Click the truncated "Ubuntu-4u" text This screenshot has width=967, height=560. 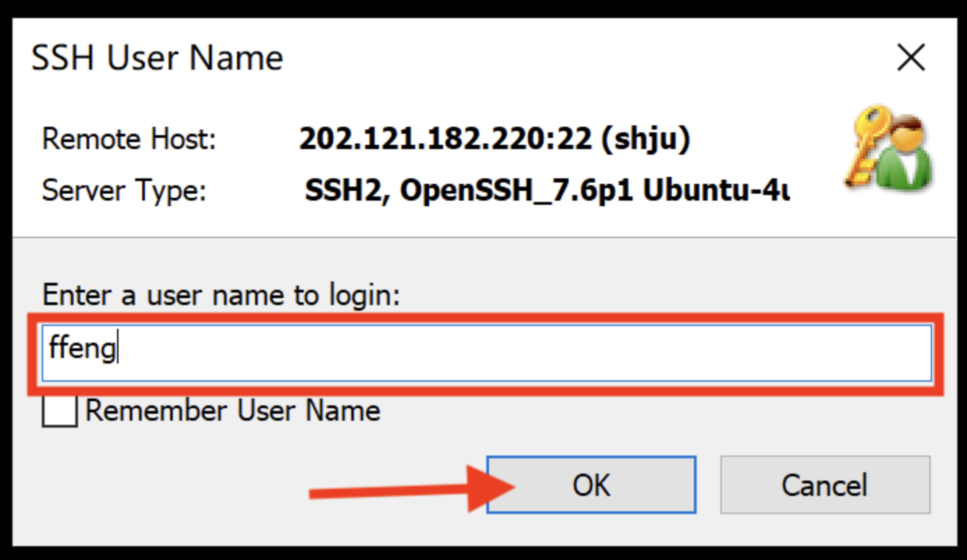pyautogui.click(x=716, y=191)
